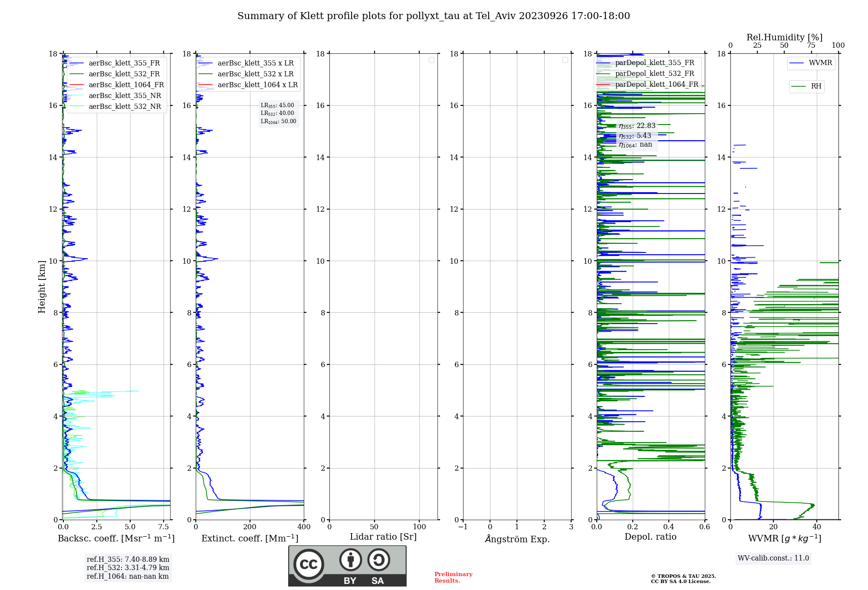Click the Creative Commons CC circle logo
This screenshot has width=868, height=590.
coord(309,564)
